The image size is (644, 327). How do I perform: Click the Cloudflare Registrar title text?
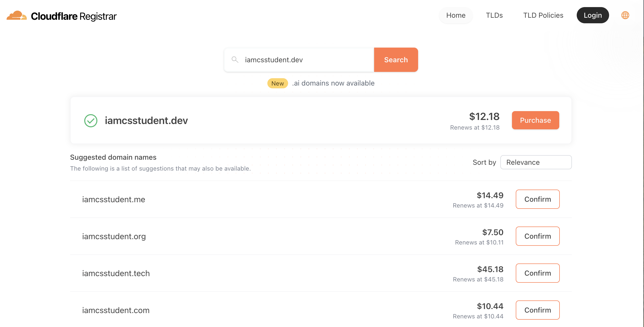click(74, 16)
